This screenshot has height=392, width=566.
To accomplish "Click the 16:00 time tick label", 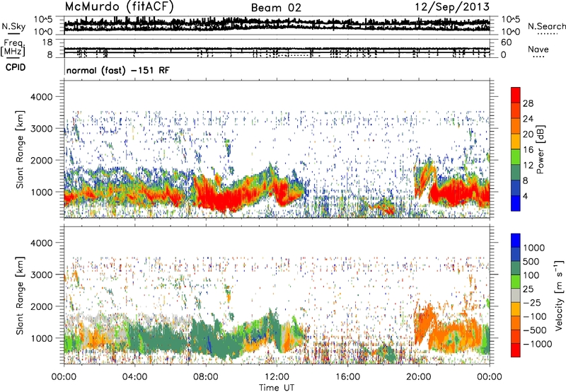I will 347,377.
